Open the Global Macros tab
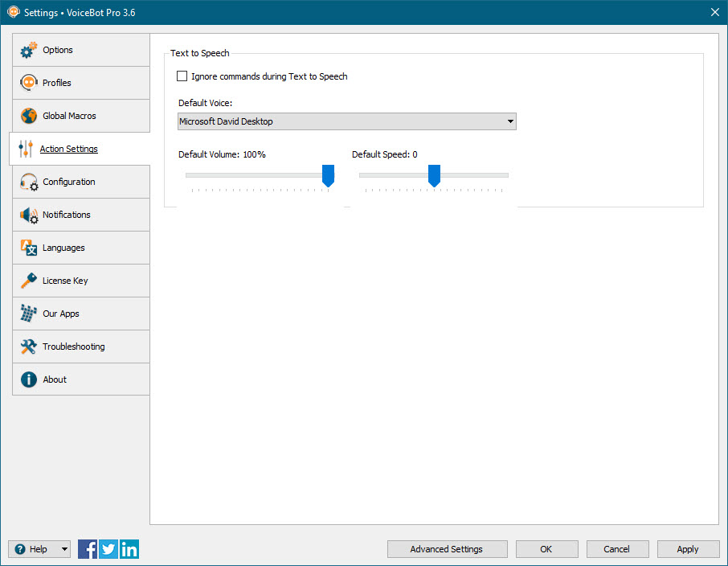This screenshot has width=728, height=566. point(81,116)
